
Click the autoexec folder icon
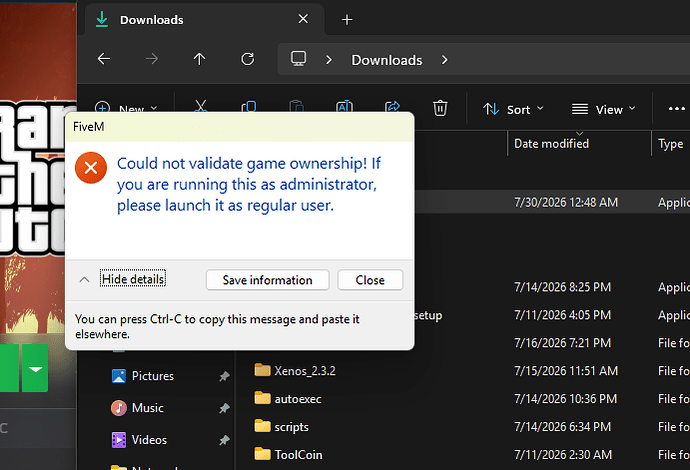(x=263, y=398)
